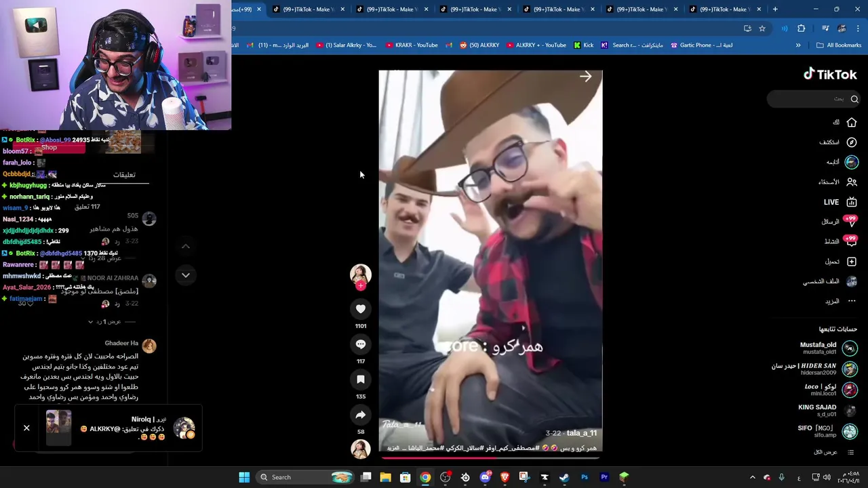Click the search magnifier icon in TikTok
The width and height of the screenshot is (868, 488).
[854, 99]
